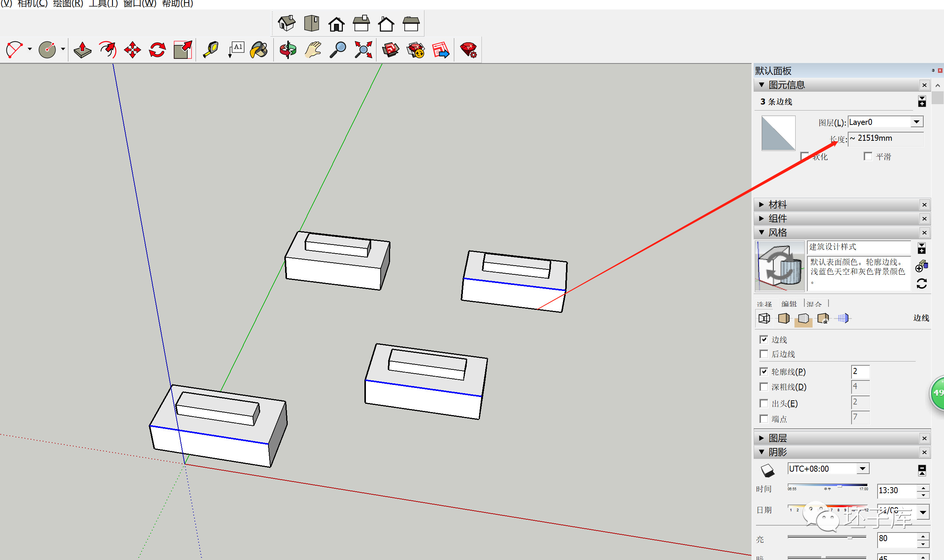This screenshot has height=560, width=944.
Task: Open the Extension Warehouse icon
Action: tap(416, 49)
